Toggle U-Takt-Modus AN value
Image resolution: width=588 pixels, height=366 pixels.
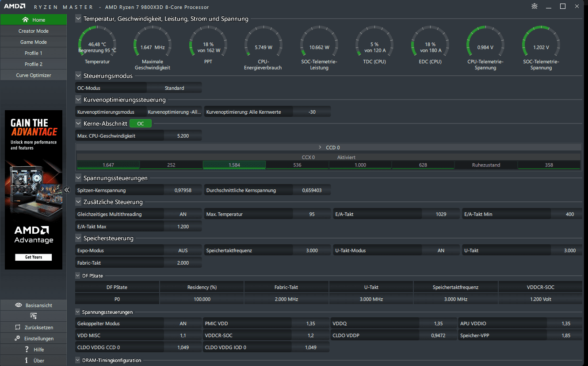pyautogui.click(x=441, y=250)
